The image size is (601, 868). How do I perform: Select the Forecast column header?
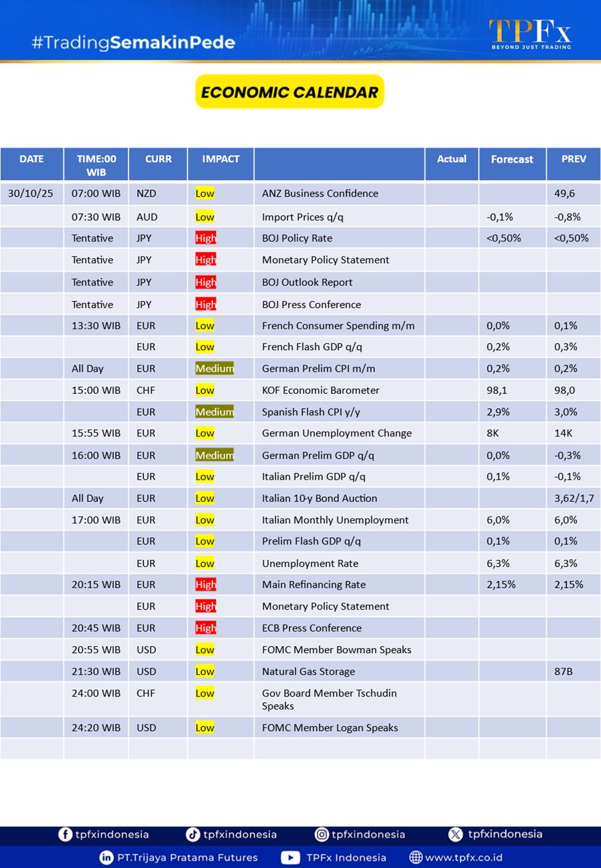512,160
